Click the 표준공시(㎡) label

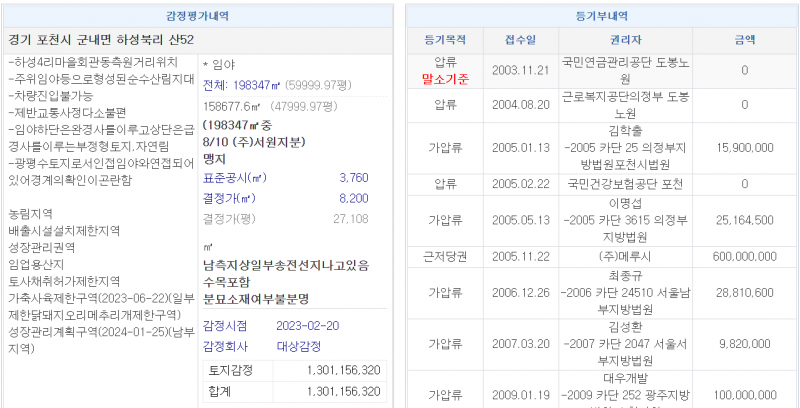pos(235,177)
